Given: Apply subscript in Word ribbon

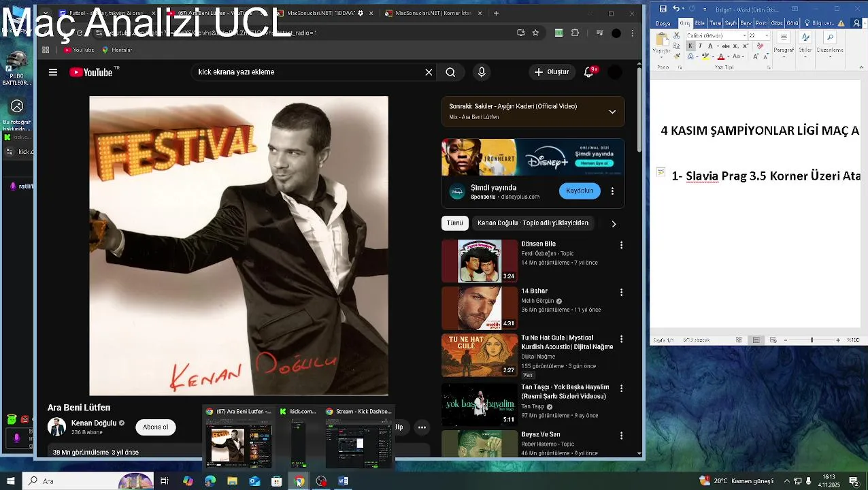Looking at the screenshot, I should point(735,46).
